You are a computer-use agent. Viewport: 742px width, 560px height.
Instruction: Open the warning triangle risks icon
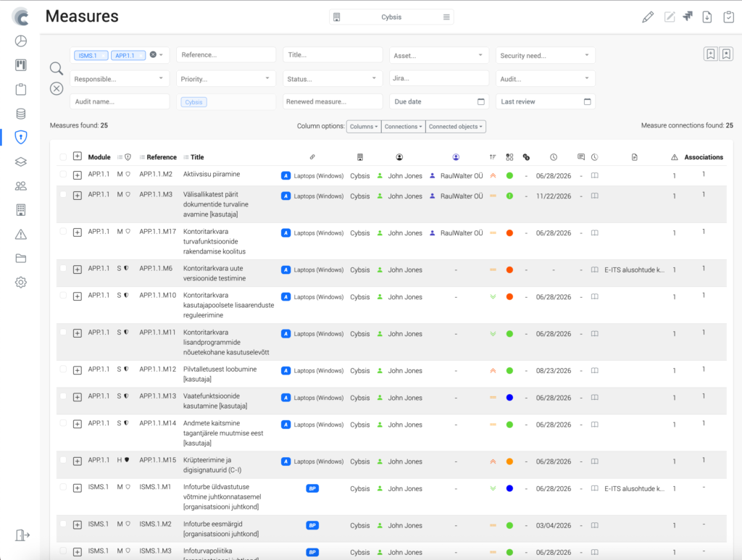(20, 234)
